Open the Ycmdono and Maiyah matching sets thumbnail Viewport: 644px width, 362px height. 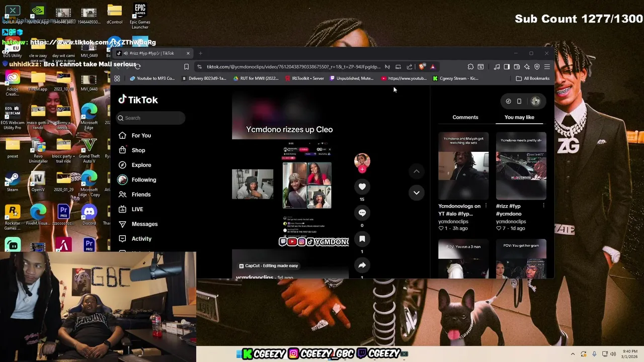click(463, 166)
